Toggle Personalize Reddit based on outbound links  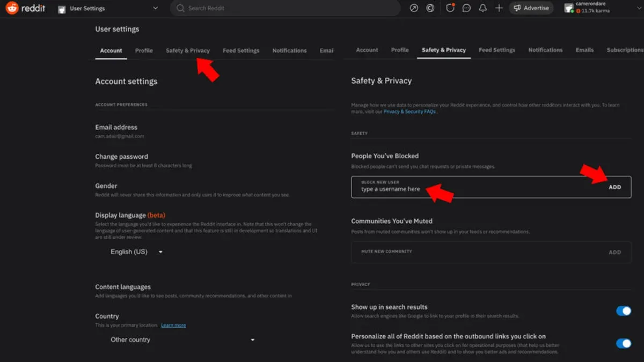[x=624, y=344]
